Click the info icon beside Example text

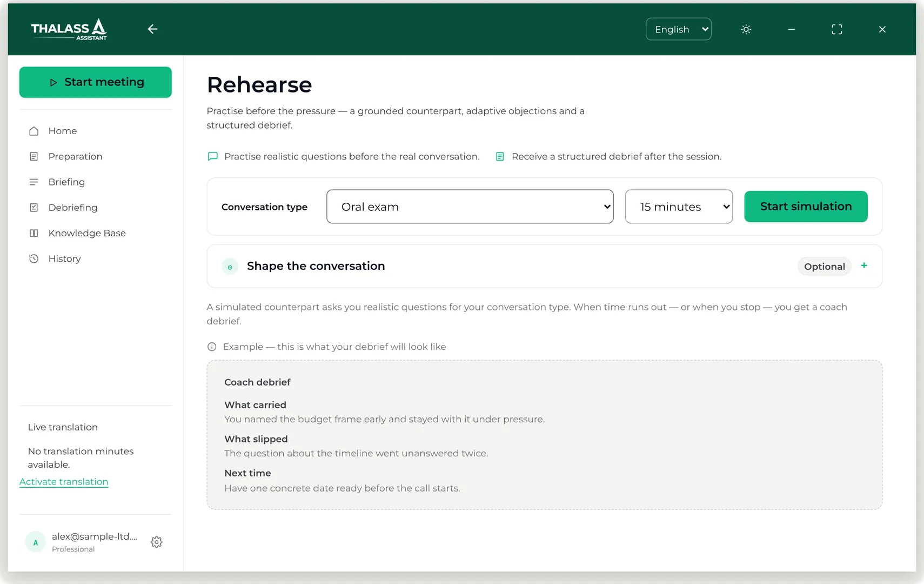pos(212,347)
